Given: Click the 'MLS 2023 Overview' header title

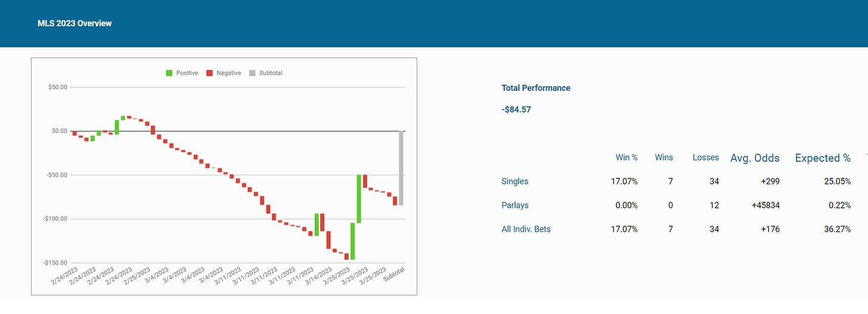Looking at the screenshot, I should coord(75,23).
